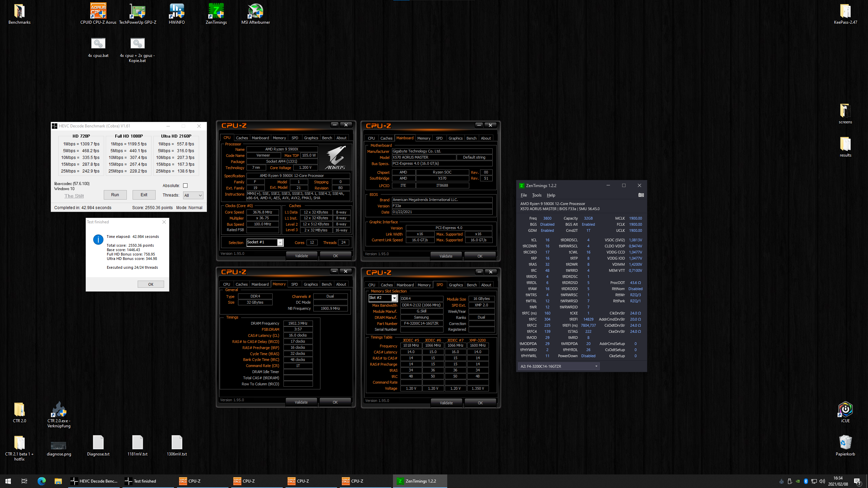Open ZenTimings module dropdown A2: F4-3200C14-16GTZR
Image resolution: width=868 pixels, height=488 pixels.
(x=559, y=366)
